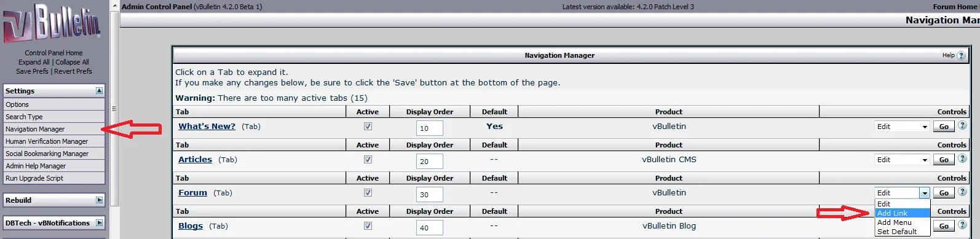Image resolution: width=980 pixels, height=239 pixels.
Task: Open Run Upgrade Script
Action: pos(54,178)
